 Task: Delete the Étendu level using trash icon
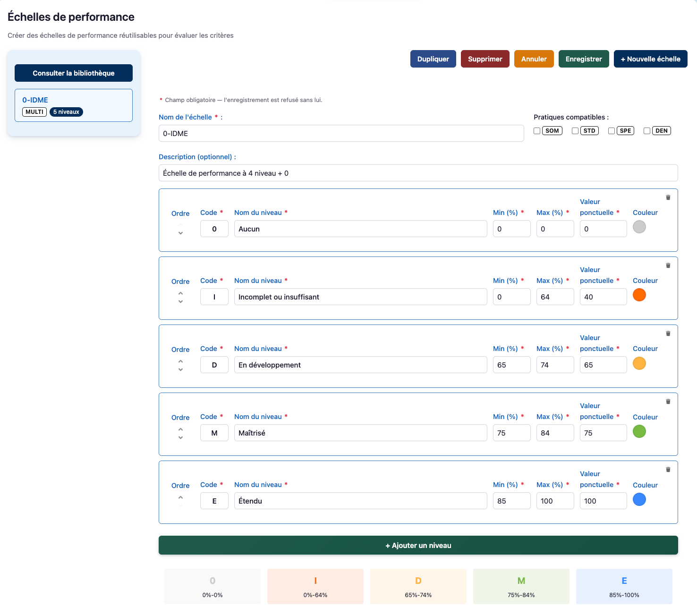point(668,470)
